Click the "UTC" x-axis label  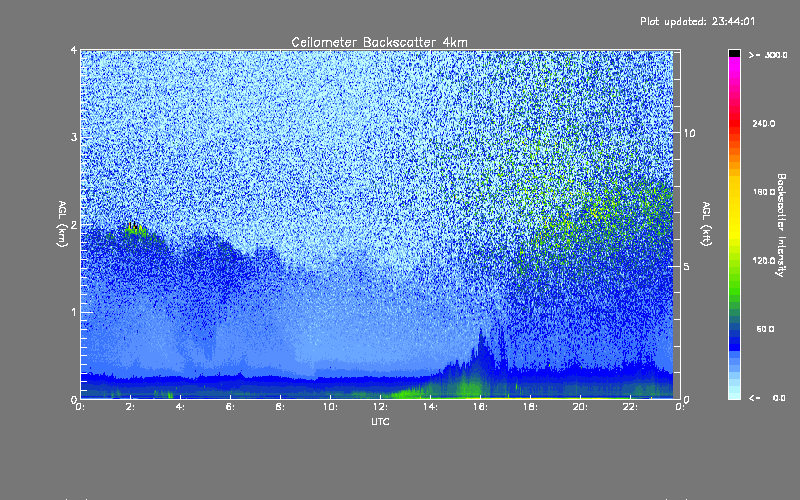coord(380,421)
